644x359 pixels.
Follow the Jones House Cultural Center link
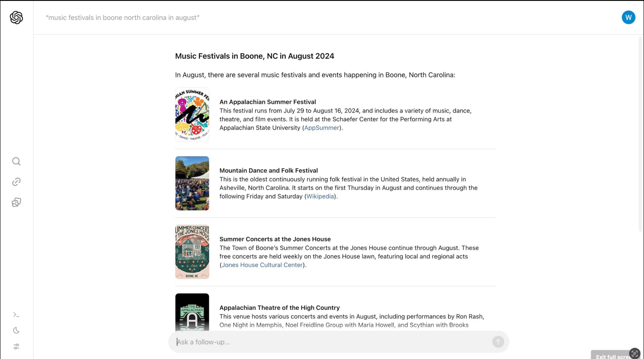(262, 265)
